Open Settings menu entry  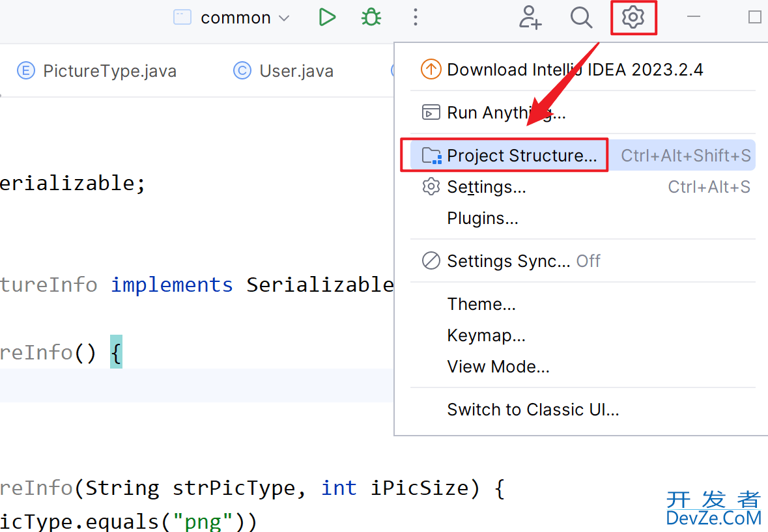point(582,187)
